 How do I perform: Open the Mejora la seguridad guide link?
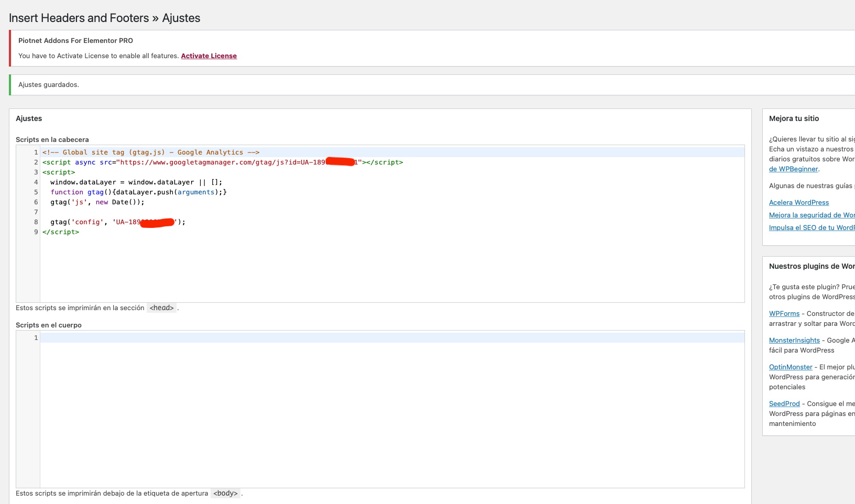pos(812,215)
